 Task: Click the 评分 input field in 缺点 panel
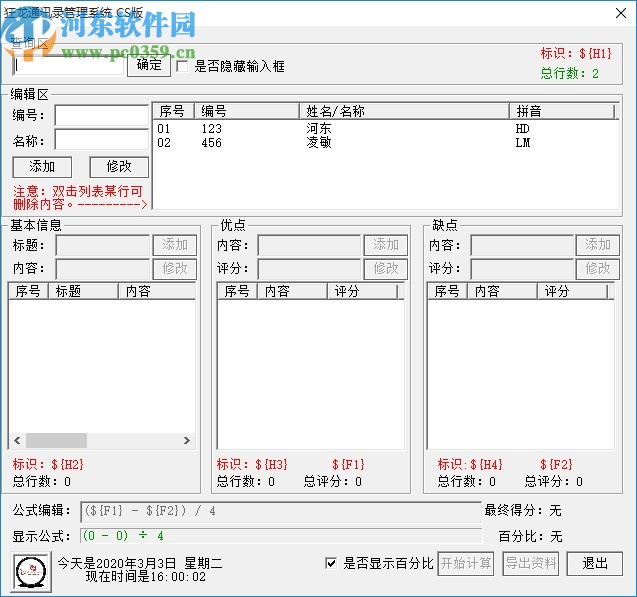(522, 268)
